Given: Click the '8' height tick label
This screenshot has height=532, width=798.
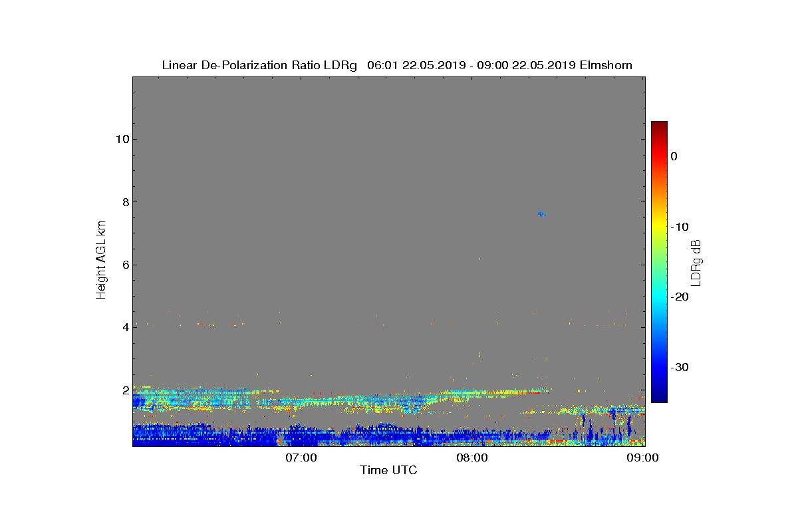Looking at the screenshot, I should [x=124, y=201].
